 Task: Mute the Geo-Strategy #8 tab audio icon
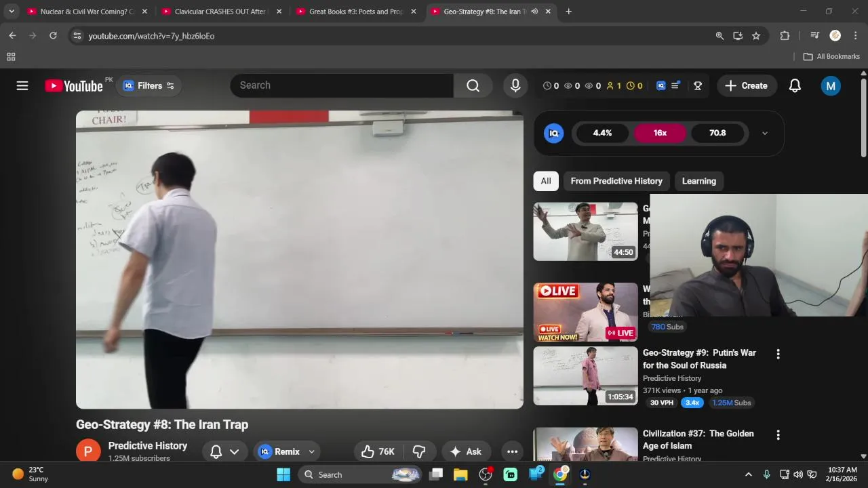pyautogui.click(x=534, y=12)
